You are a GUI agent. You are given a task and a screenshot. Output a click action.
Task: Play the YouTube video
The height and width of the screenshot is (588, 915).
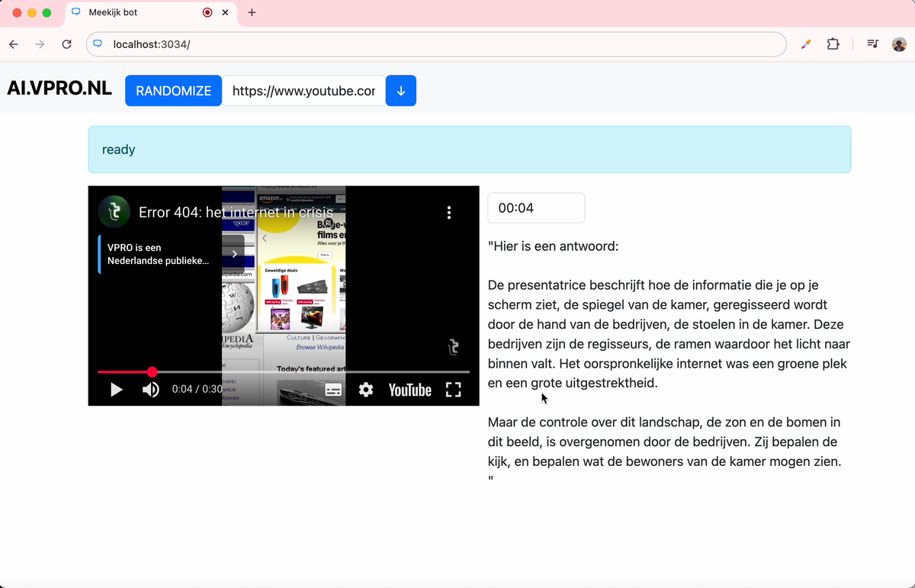click(117, 390)
